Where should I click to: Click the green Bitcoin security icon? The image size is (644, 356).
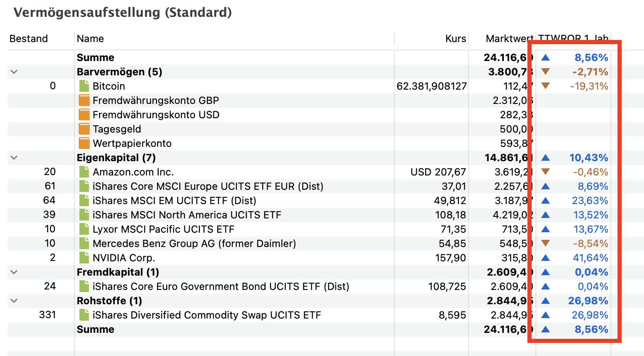pyautogui.click(x=84, y=86)
